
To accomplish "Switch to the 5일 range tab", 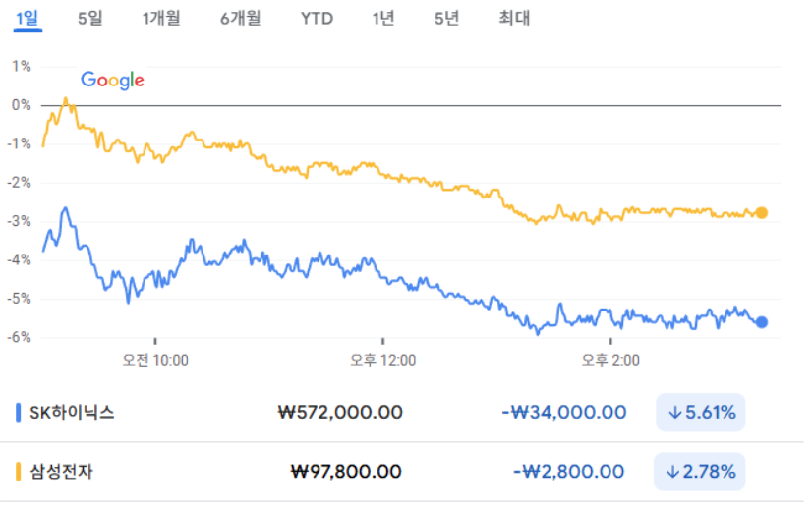I will (89, 18).
